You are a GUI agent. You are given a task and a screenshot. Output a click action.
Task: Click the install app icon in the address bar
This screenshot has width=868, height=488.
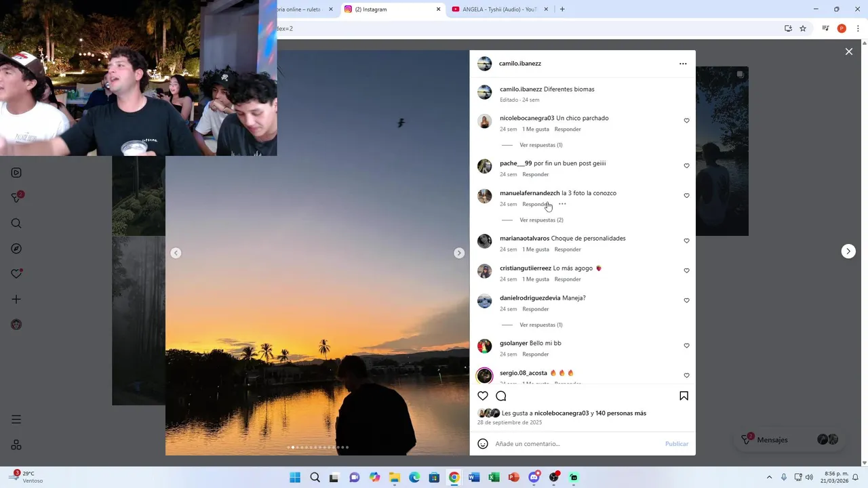(x=788, y=28)
